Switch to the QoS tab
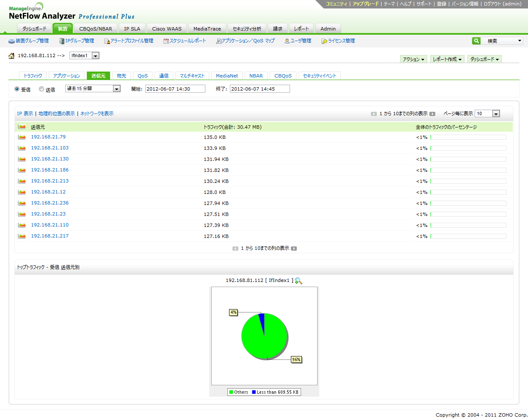The image size is (528, 420). [143, 76]
